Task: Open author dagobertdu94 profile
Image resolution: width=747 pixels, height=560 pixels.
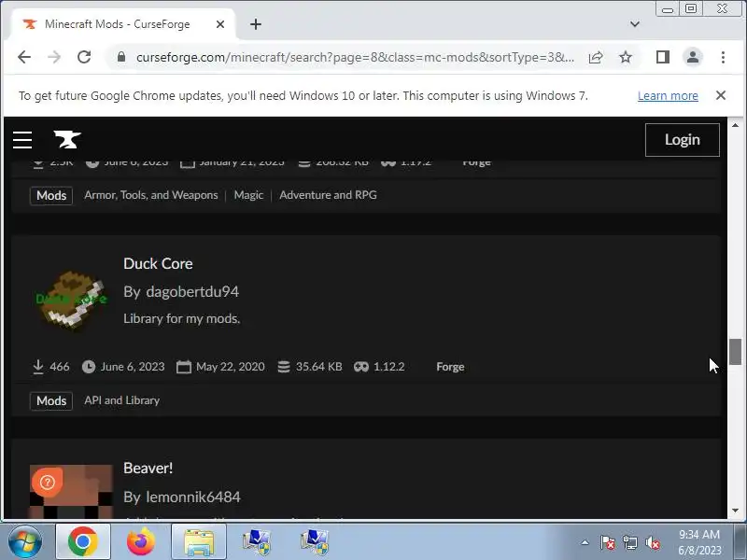Action: click(192, 291)
